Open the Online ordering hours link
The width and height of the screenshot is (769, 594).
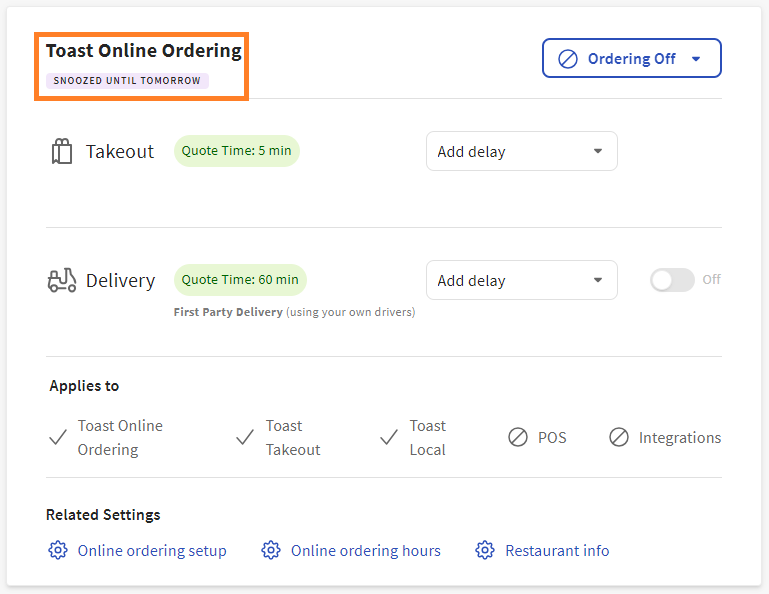click(365, 551)
